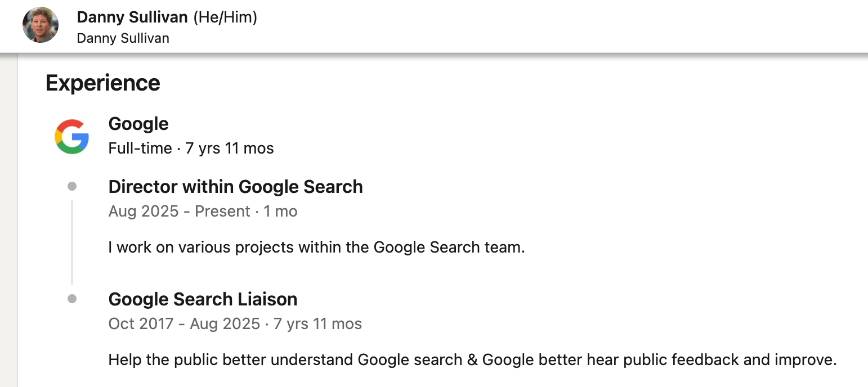The width and height of the screenshot is (868, 387).
Task: Click the bullet next to Google Search Liaison
Action: (72, 299)
